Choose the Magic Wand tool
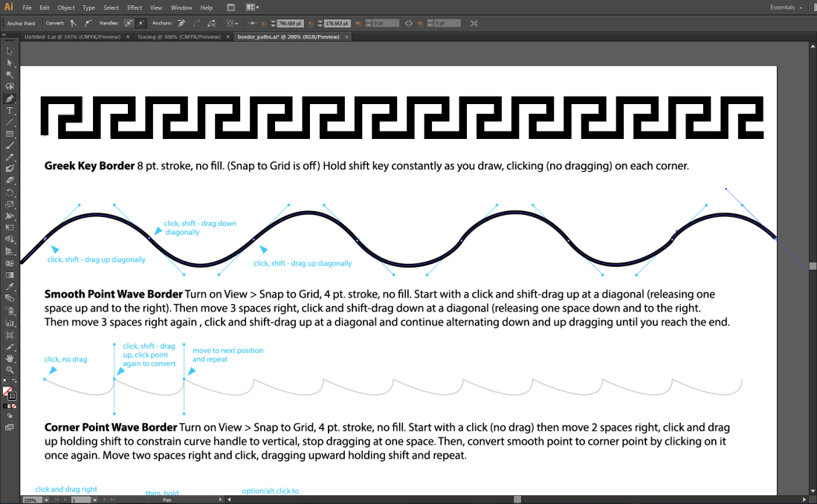The height and width of the screenshot is (504, 817). 10,74
